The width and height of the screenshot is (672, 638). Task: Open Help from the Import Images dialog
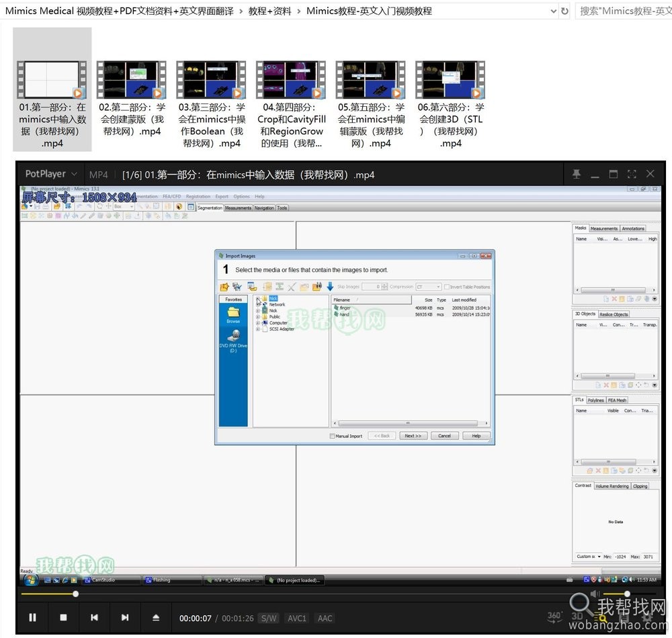tap(476, 436)
